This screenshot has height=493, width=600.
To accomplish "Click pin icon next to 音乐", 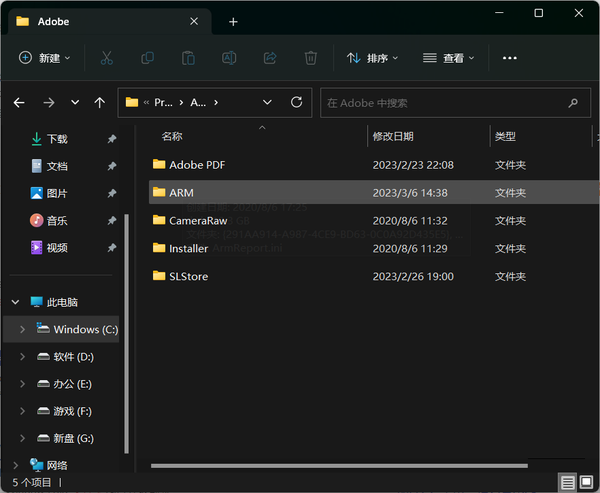I will point(112,220).
